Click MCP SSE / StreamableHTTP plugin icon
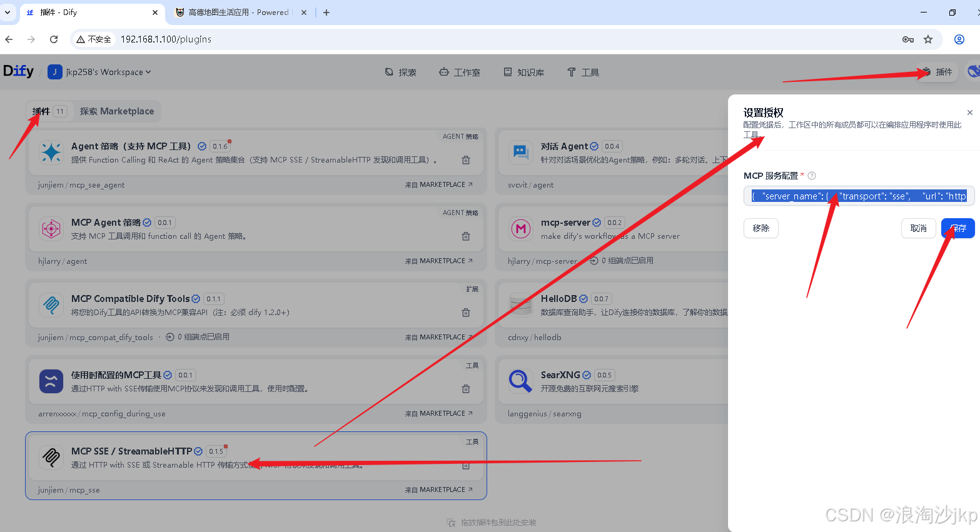 51,458
